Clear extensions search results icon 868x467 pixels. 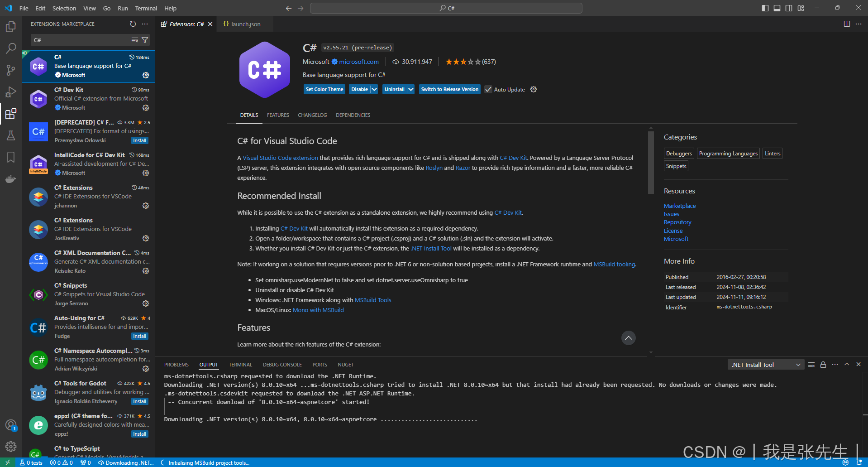click(x=135, y=40)
